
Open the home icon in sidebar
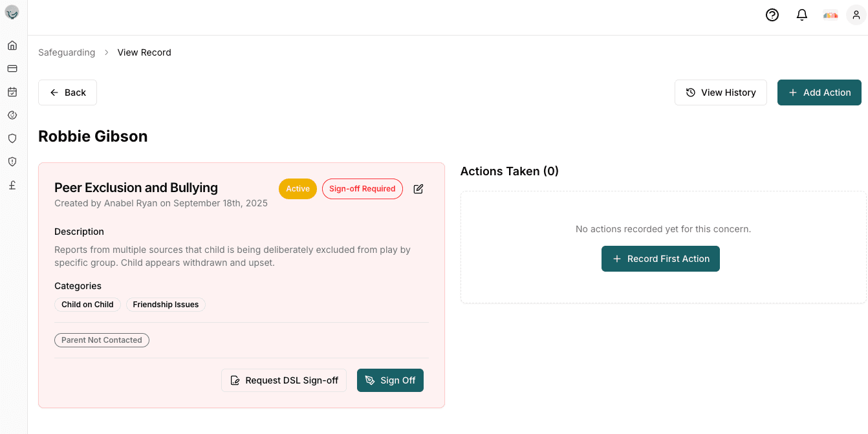pos(12,45)
